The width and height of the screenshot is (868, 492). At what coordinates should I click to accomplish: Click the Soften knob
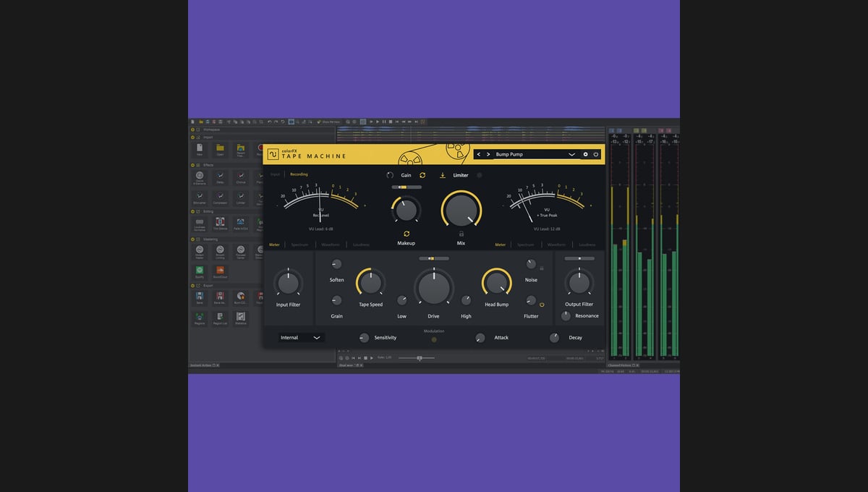(x=336, y=264)
